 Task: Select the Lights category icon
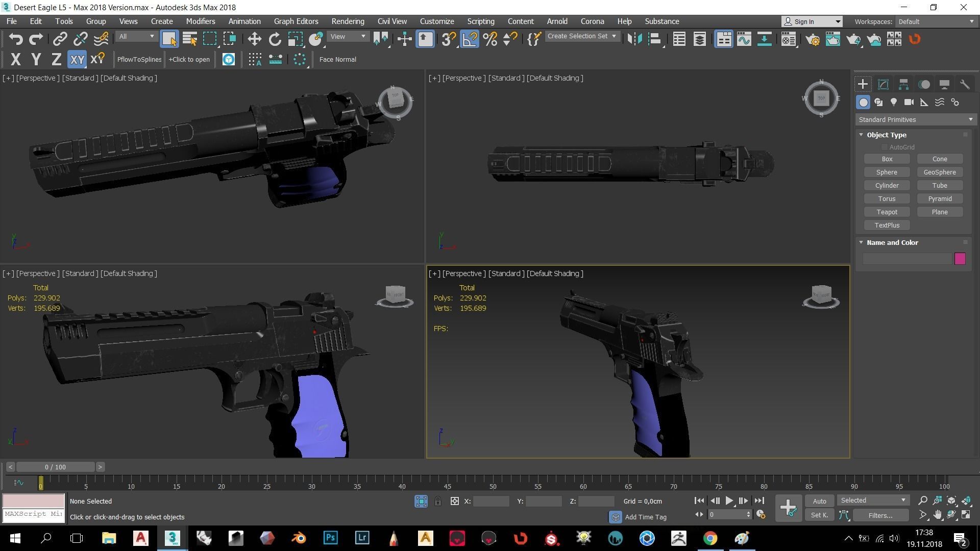coord(894,103)
